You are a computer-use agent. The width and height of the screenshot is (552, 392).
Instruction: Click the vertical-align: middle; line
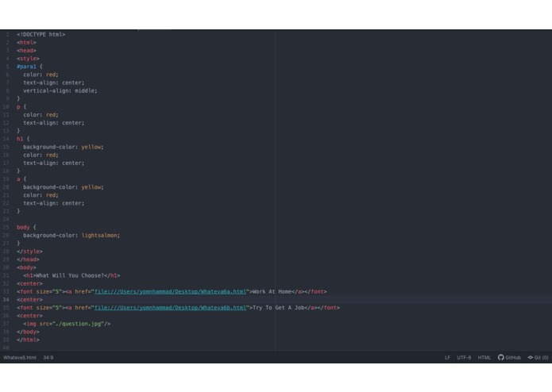(60, 90)
